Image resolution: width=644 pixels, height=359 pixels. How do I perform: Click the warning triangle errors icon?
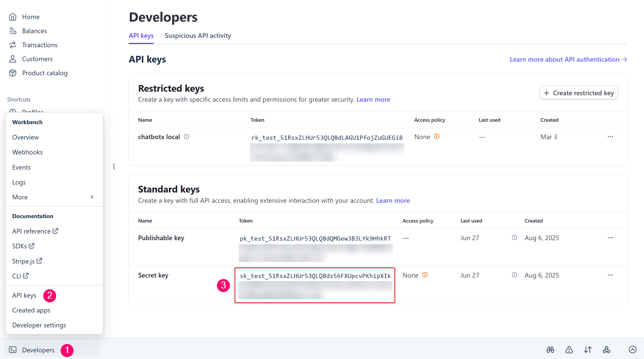[569, 349]
